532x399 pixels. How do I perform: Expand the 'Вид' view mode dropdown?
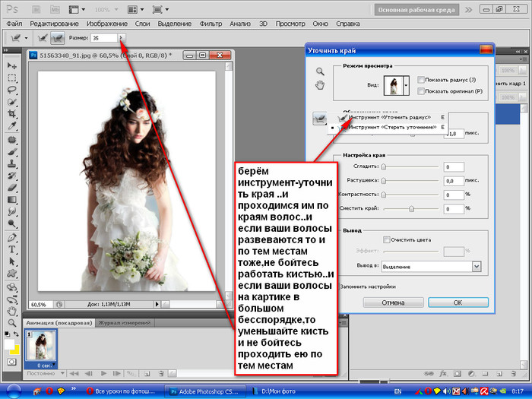coord(407,87)
